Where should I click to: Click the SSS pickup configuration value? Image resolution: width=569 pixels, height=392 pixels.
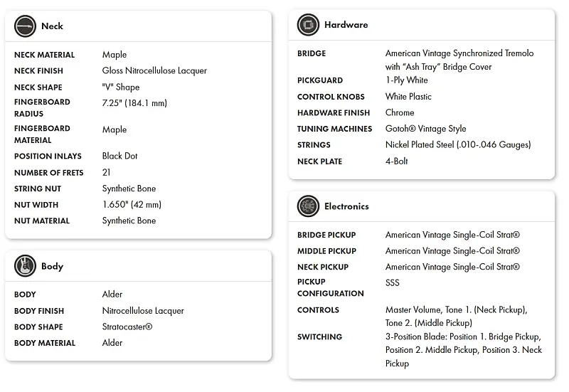tap(393, 282)
